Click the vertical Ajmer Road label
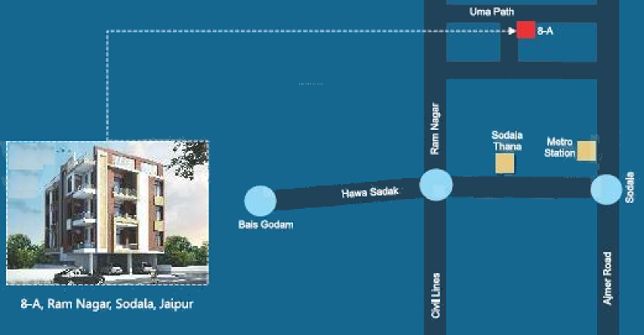The image size is (644, 335). tap(607, 278)
